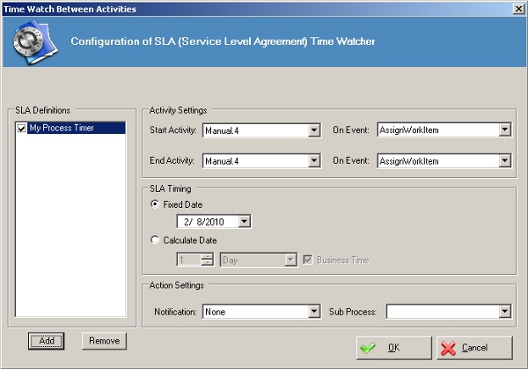The height and width of the screenshot is (369, 528).
Task: Select the Calculate Date radio button
Action: coord(155,240)
